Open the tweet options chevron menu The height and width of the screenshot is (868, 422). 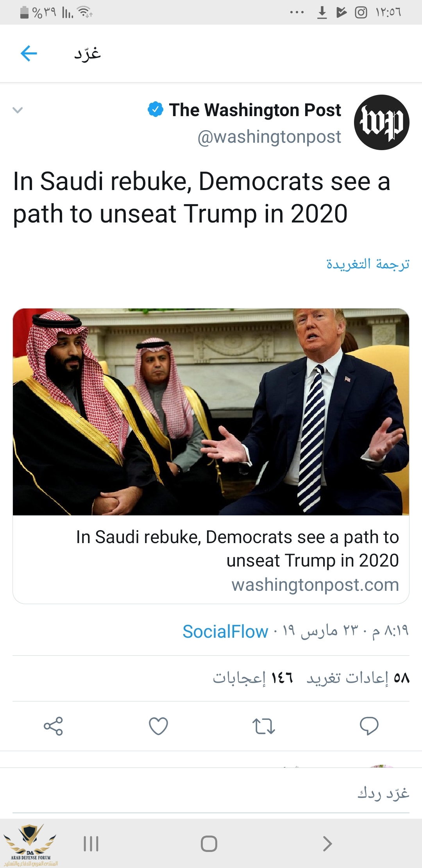pyautogui.click(x=18, y=110)
